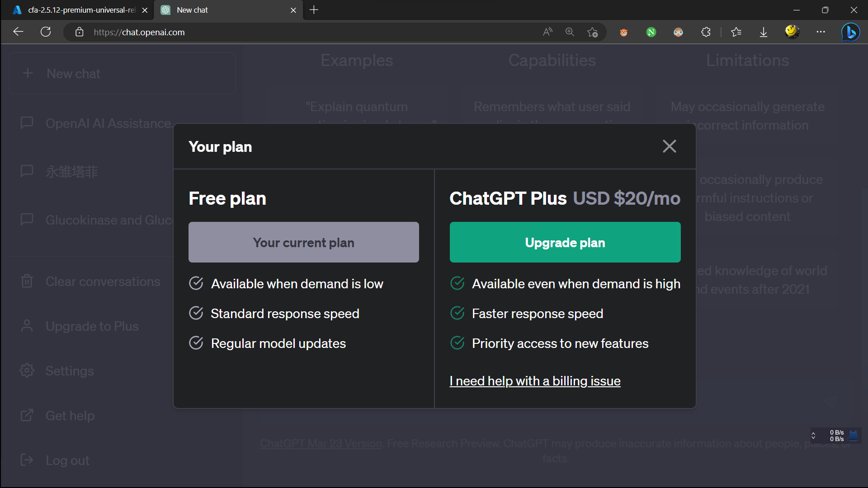Click the green Upgrade plan button
The width and height of the screenshot is (868, 488).
pyautogui.click(x=565, y=242)
